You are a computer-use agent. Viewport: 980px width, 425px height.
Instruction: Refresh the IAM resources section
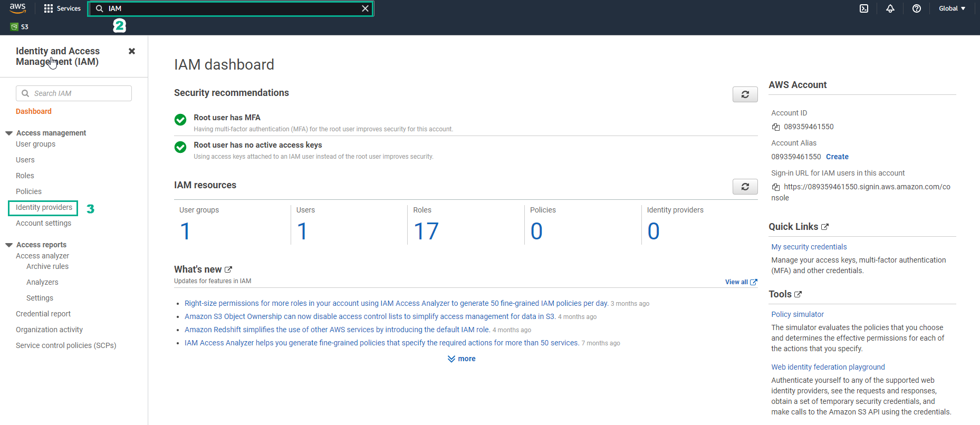pyautogui.click(x=745, y=187)
